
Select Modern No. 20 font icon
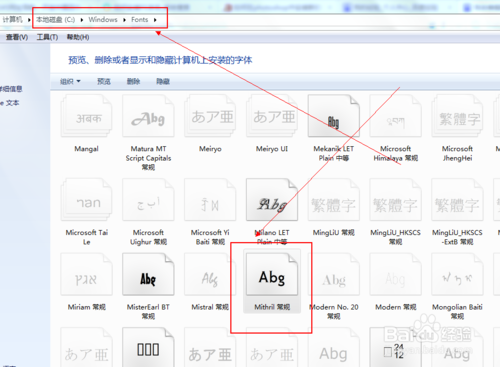pyautogui.click(x=334, y=274)
